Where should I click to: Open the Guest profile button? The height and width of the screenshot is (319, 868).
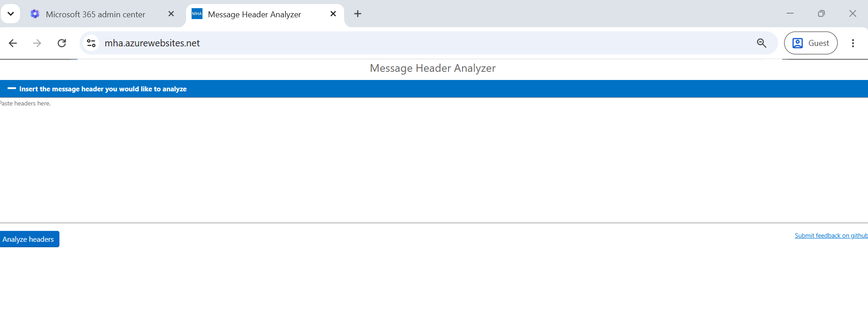click(x=811, y=43)
